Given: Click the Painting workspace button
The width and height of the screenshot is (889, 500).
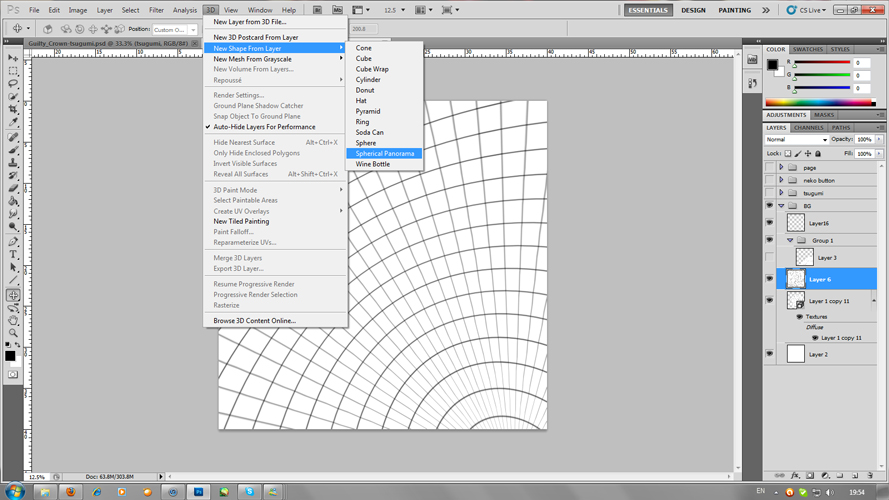Looking at the screenshot, I should pyautogui.click(x=735, y=10).
